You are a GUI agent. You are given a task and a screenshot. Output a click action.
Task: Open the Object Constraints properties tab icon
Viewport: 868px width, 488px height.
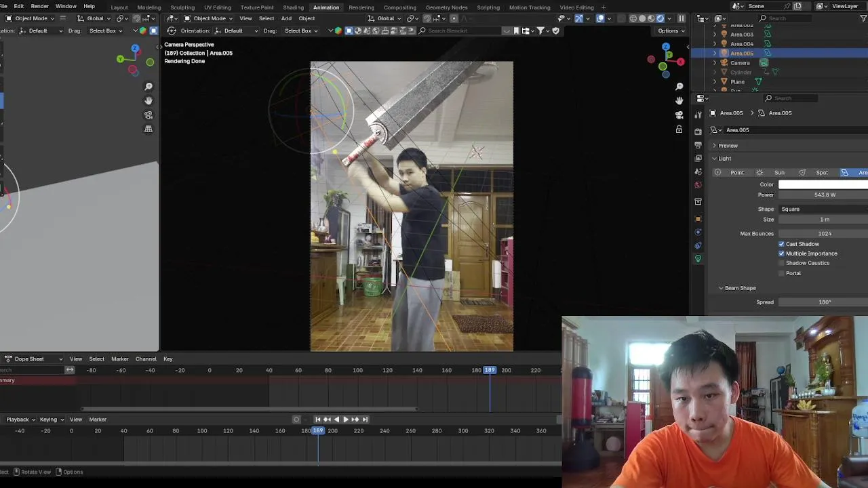(x=698, y=245)
